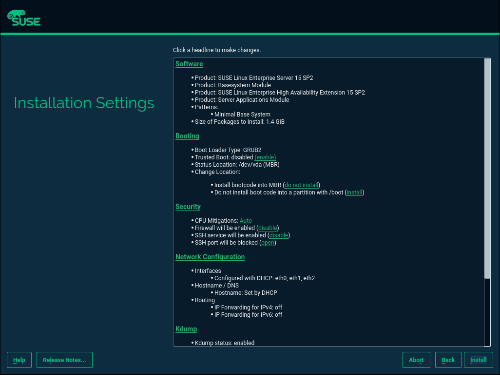Select 'Product: Basesystem Module' line

click(x=233, y=85)
